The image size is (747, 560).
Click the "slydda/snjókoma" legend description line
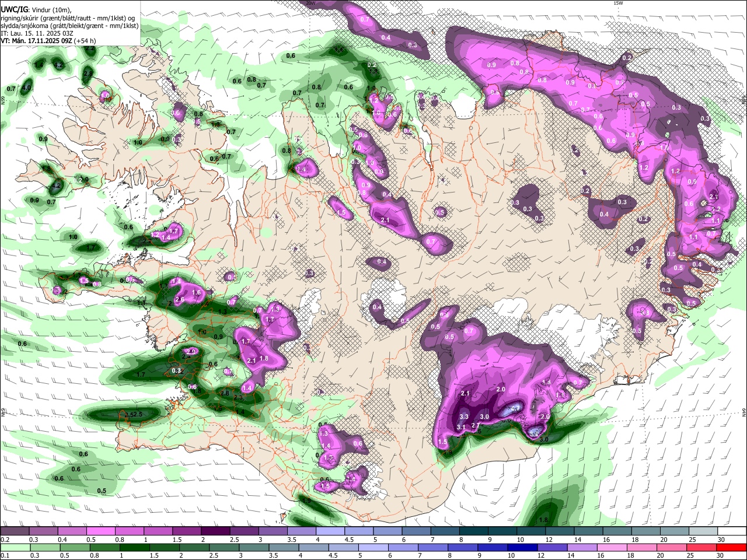point(69,26)
